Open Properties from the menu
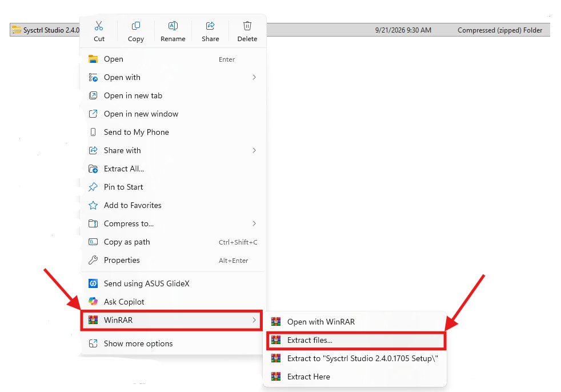 tap(173, 260)
